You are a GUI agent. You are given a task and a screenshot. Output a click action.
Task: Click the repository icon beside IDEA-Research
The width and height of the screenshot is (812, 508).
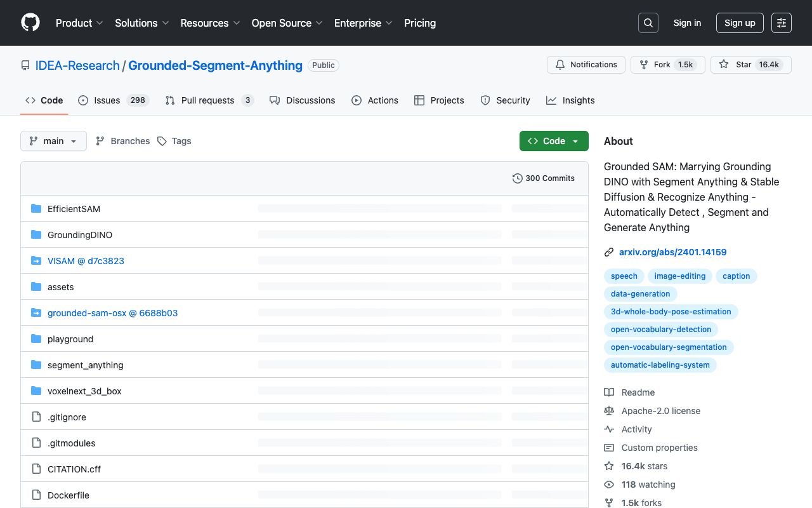point(25,65)
